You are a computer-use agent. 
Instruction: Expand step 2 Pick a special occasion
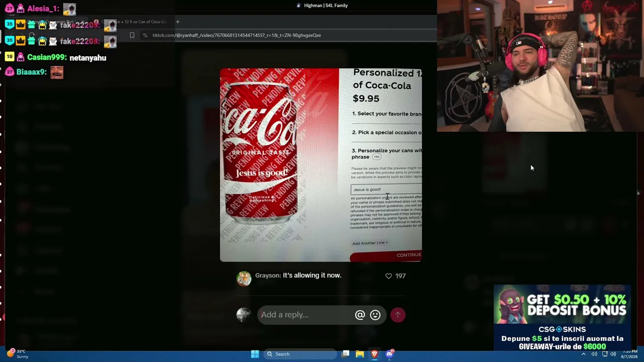(x=387, y=132)
